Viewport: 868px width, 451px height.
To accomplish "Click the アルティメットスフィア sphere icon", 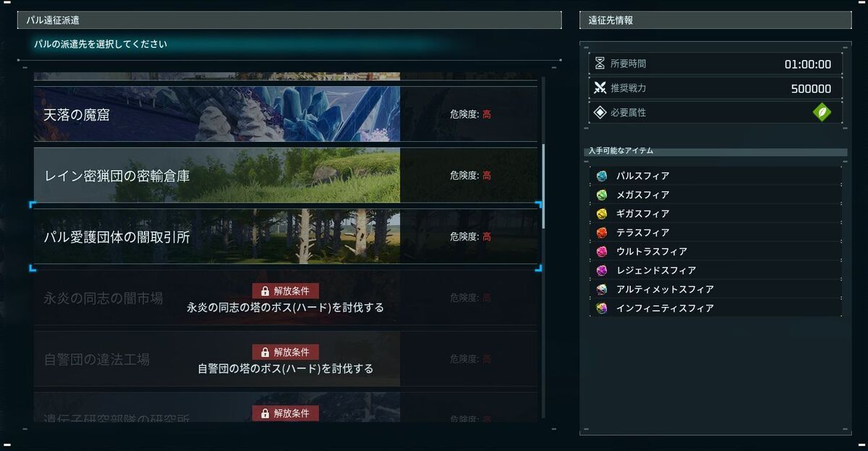I will tap(602, 289).
